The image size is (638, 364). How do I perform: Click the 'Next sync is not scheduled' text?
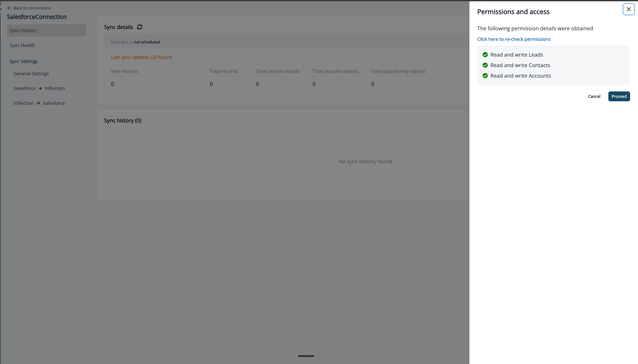click(135, 42)
